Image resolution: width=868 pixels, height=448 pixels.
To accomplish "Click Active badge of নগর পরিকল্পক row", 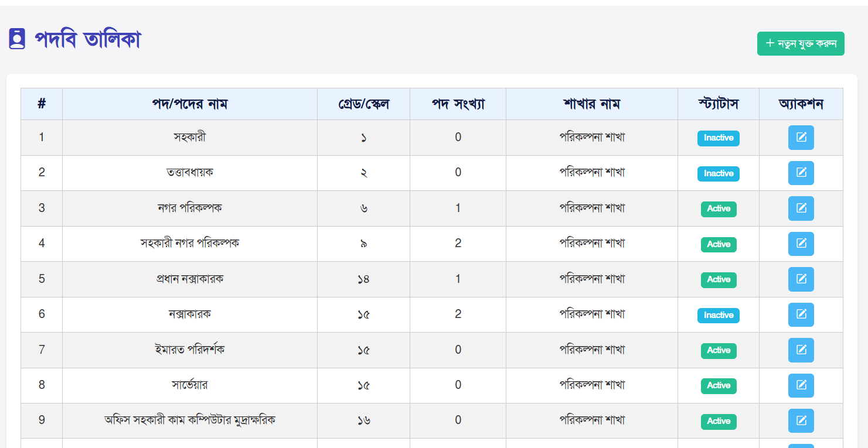I will pos(718,209).
